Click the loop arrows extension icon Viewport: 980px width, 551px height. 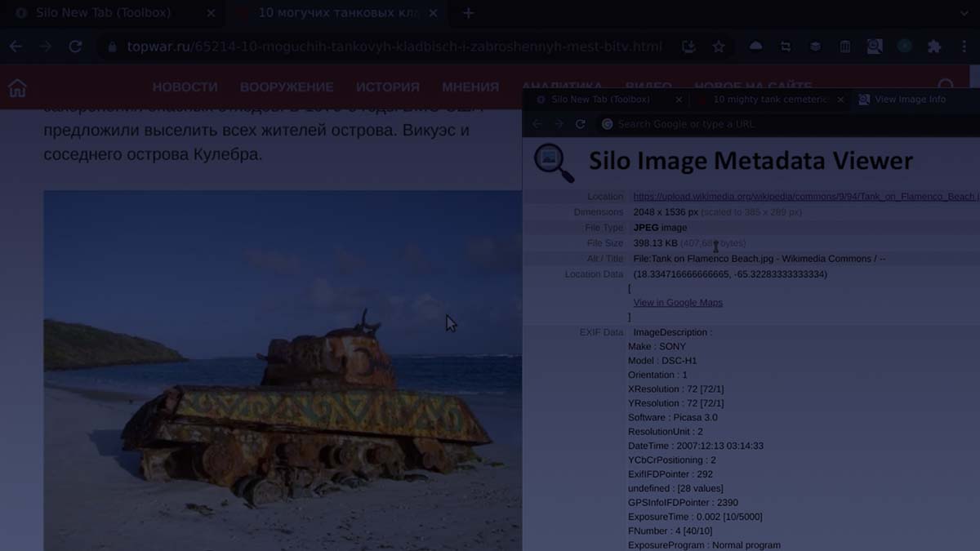click(786, 47)
